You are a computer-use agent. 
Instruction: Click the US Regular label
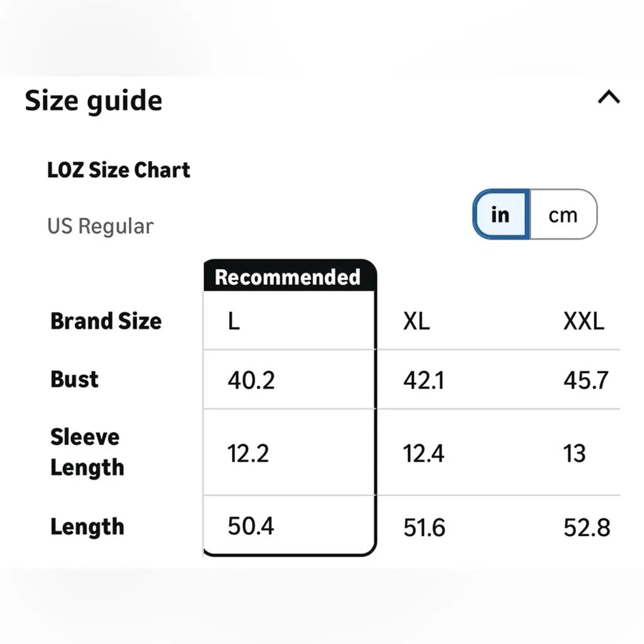click(x=101, y=226)
